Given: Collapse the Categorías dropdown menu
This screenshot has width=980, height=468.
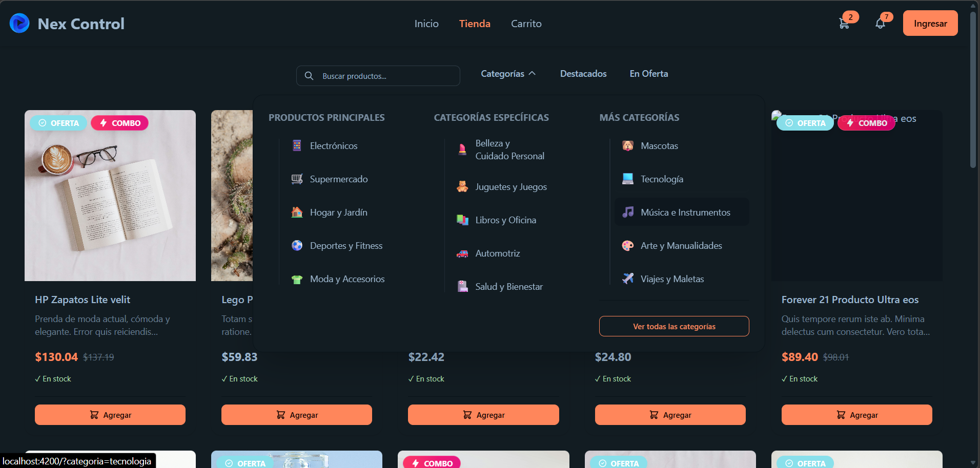Looking at the screenshot, I should click(508, 74).
